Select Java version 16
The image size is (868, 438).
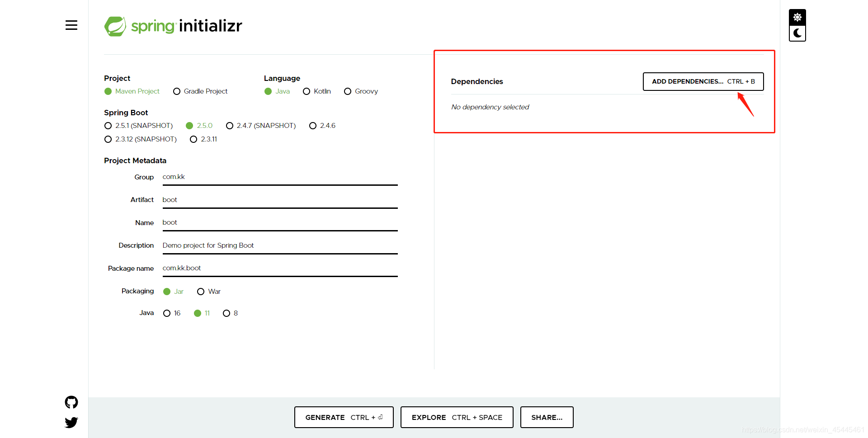click(x=172, y=313)
